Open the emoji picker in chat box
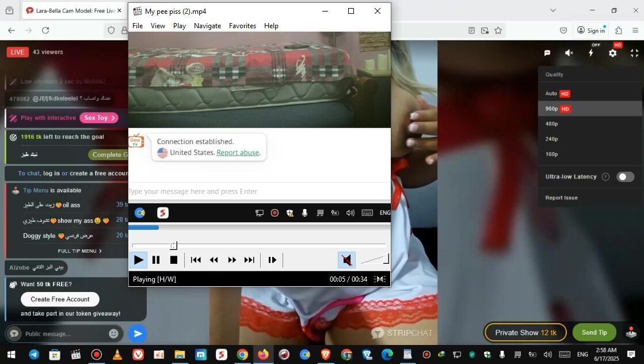Image resolution: width=644 pixels, height=364 pixels. tap(113, 333)
